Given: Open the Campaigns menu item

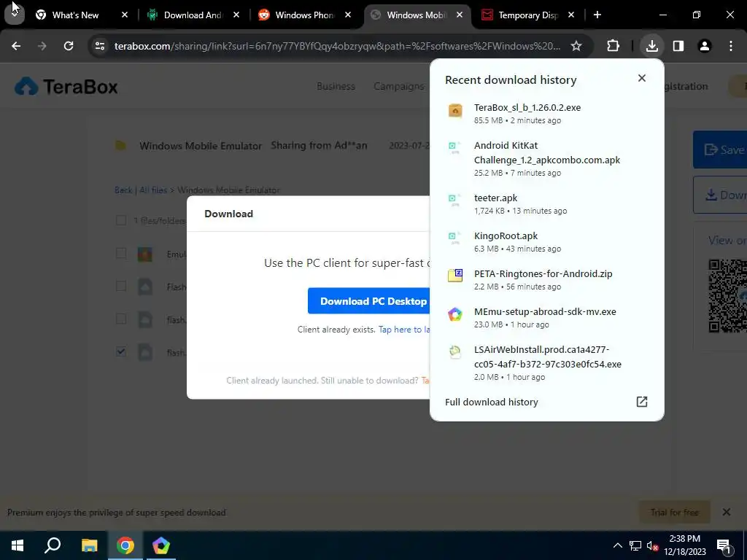Looking at the screenshot, I should tap(399, 86).
